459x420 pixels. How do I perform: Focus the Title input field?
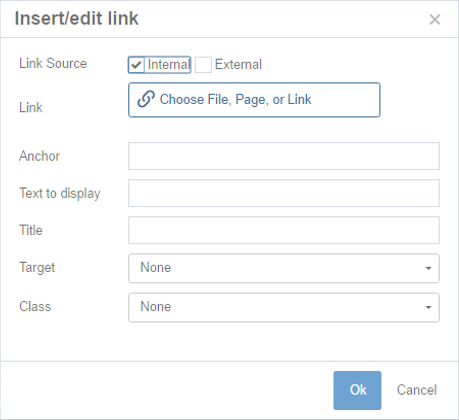click(284, 230)
